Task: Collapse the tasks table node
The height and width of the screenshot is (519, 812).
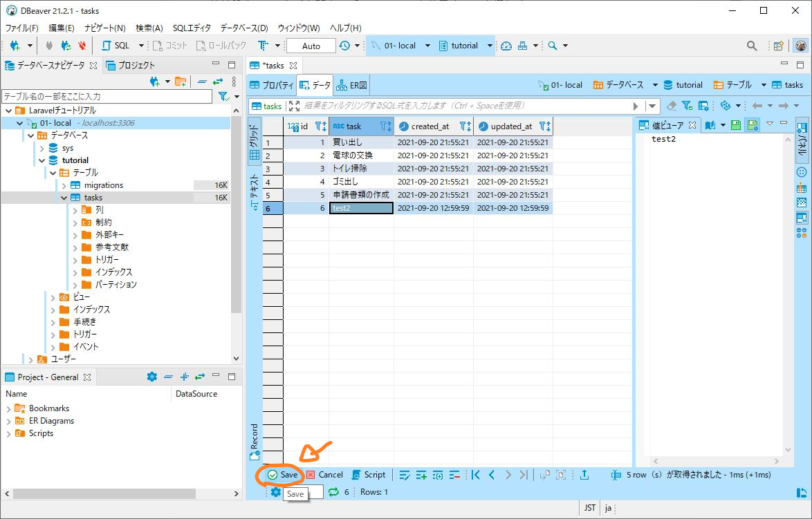Action: point(64,198)
